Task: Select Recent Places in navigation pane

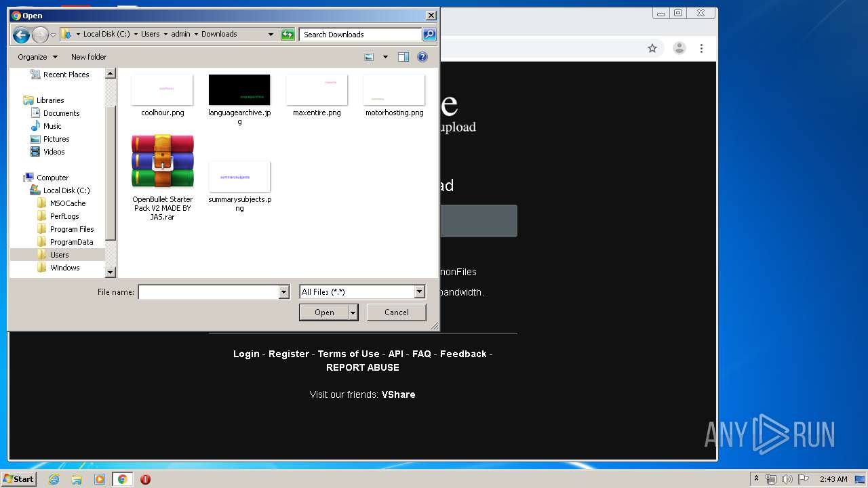Action: pos(60,75)
